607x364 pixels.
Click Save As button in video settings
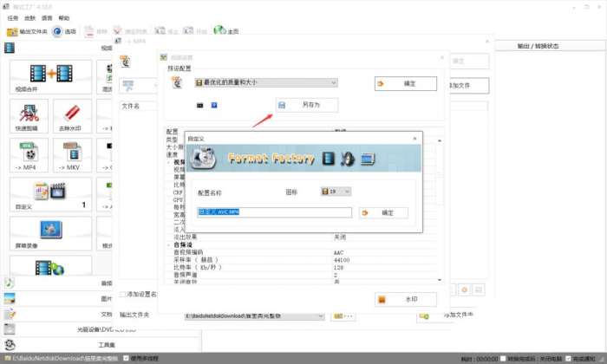[x=307, y=105]
